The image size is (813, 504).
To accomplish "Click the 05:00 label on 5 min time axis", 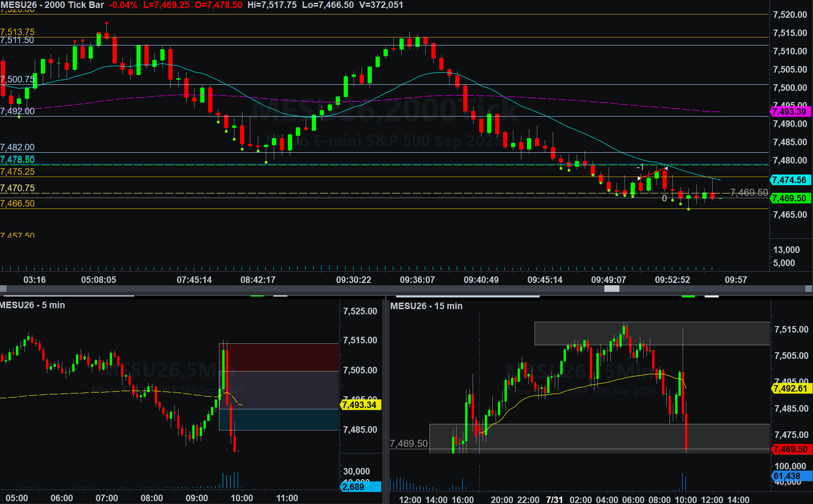I will (x=17, y=498).
